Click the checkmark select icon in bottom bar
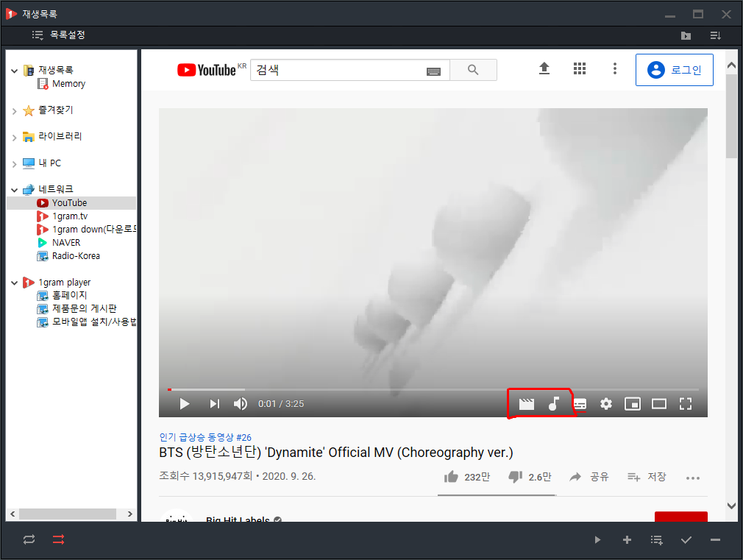 tap(686, 539)
